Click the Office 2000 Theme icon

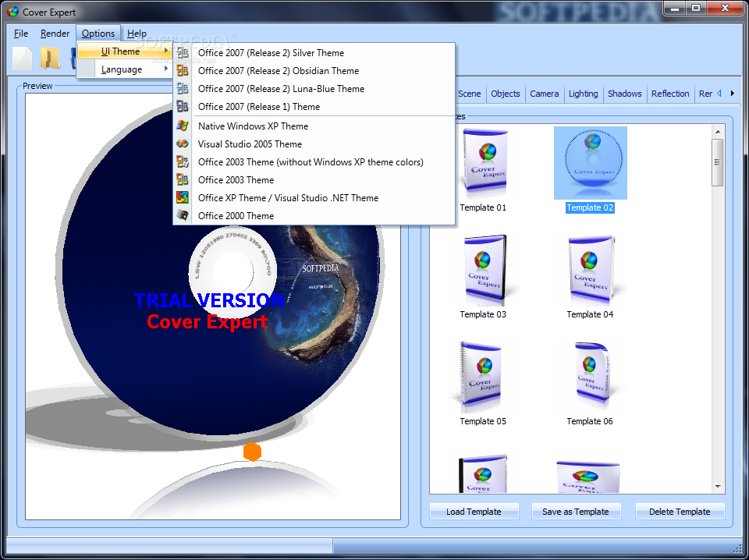(183, 215)
